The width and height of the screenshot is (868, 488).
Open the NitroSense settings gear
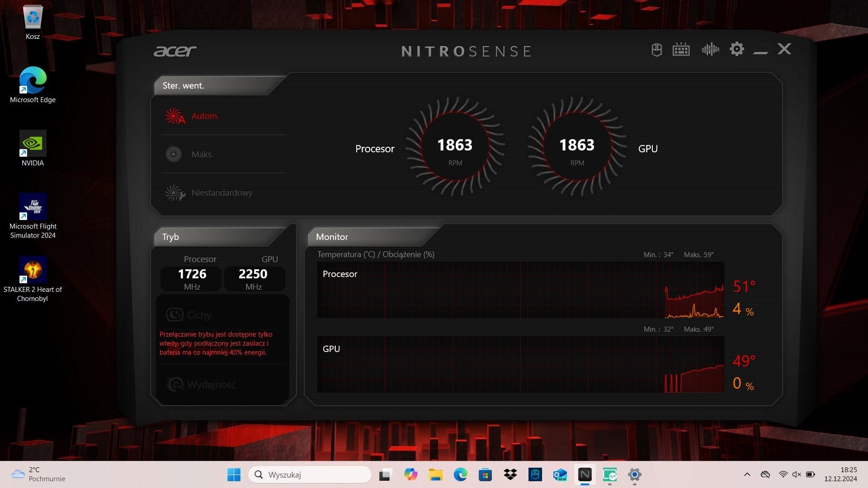736,49
